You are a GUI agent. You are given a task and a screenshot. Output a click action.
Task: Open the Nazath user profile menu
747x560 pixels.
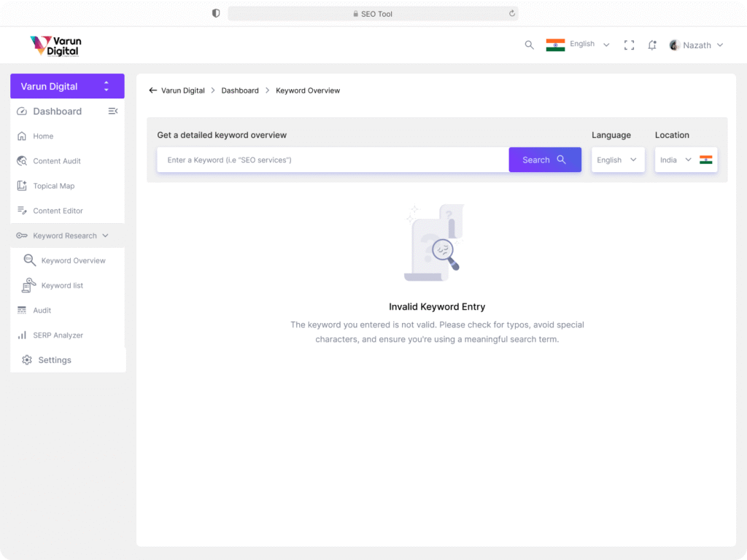[x=696, y=45]
